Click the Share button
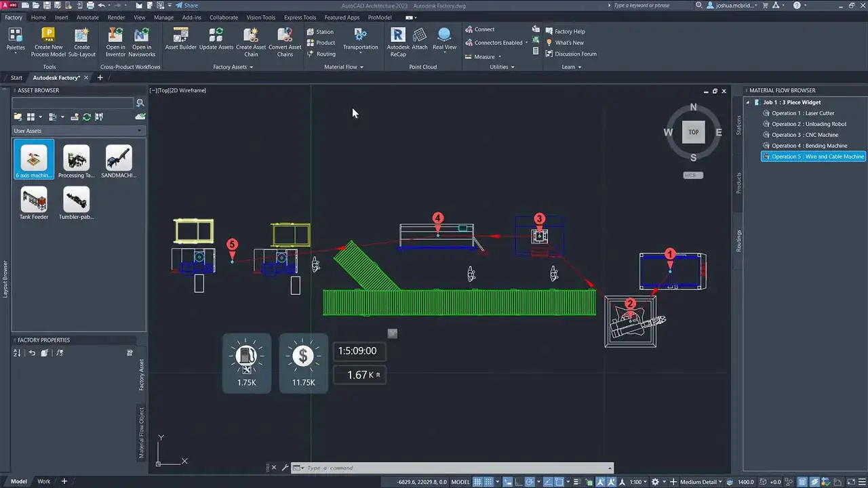The height and width of the screenshot is (488, 868). point(186,5)
